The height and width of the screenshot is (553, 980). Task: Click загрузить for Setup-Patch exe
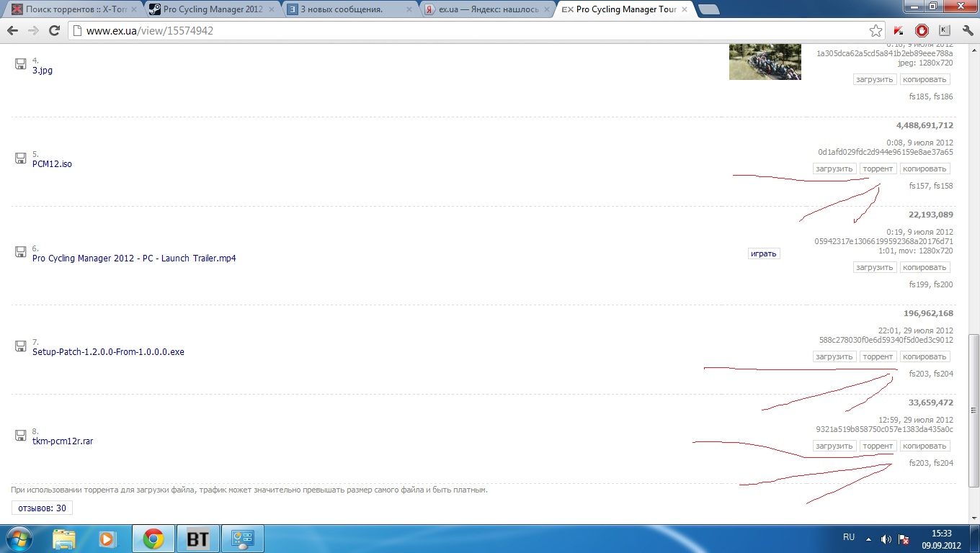[x=834, y=356]
